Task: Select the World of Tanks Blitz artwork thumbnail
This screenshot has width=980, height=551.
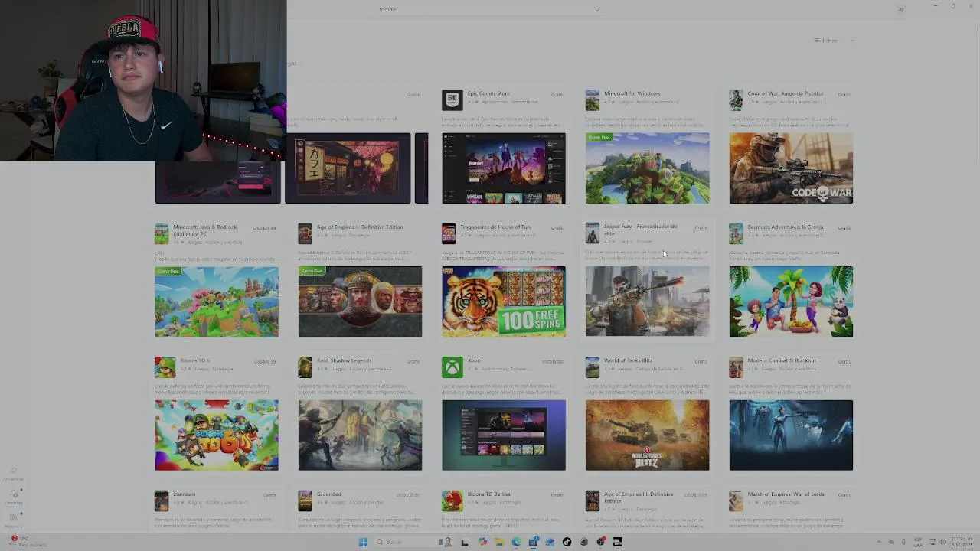Action: coord(648,435)
